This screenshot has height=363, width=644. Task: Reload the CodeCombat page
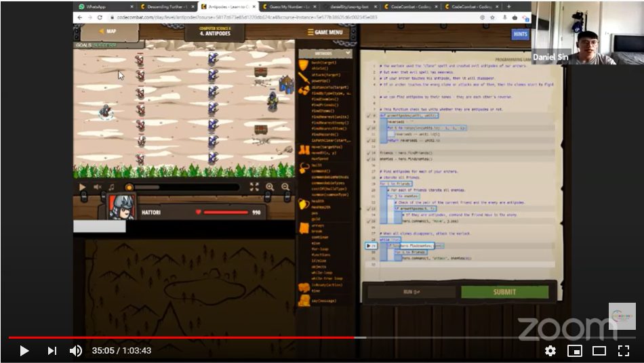coord(100,18)
